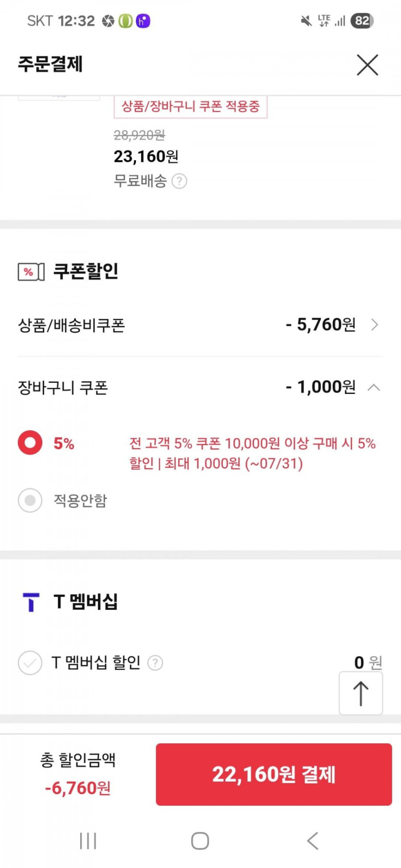The width and height of the screenshot is (401, 868).
Task: Tap the 총 할인금액 discount summary
Action: tap(78, 773)
